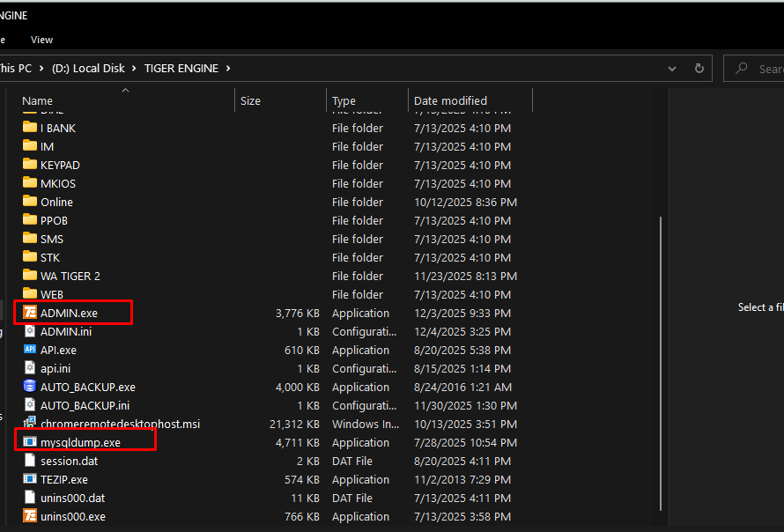Image resolution: width=784 pixels, height=532 pixels.
Task: Select the 21,312 KB size cell
Action: pos(294,424)
